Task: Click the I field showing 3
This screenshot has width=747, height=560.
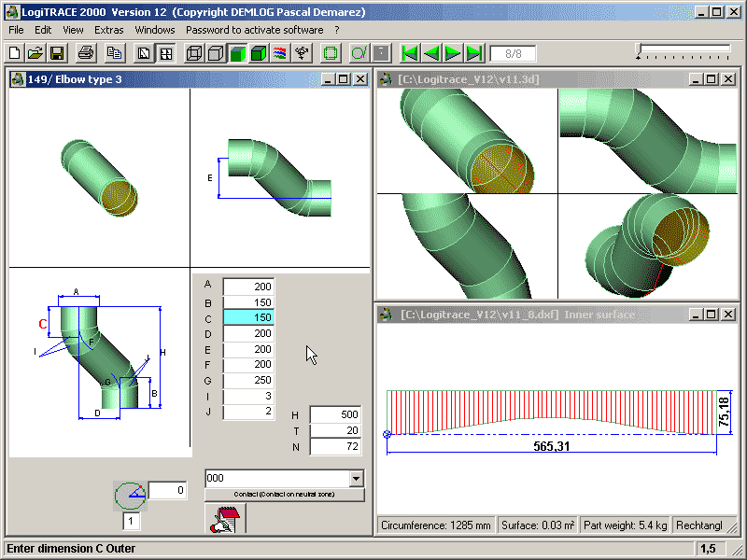Action: (248, 396)
